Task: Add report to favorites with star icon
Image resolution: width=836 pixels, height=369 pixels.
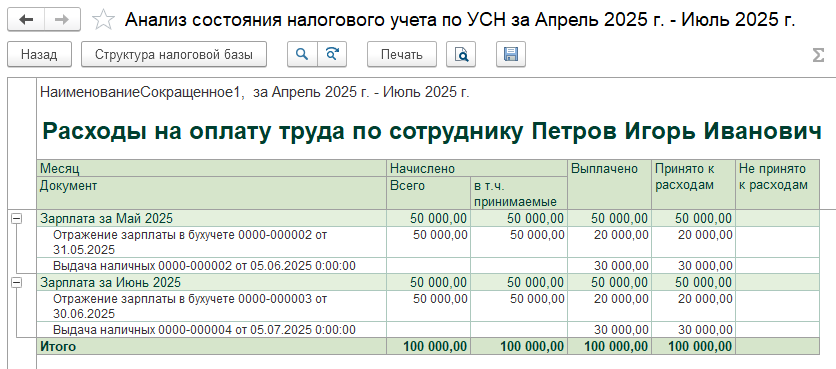Action: click(x=103, y=20)
